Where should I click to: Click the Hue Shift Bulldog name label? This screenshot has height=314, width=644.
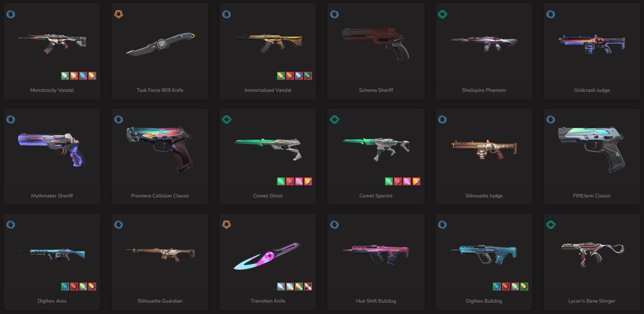(x=376, y=301)
